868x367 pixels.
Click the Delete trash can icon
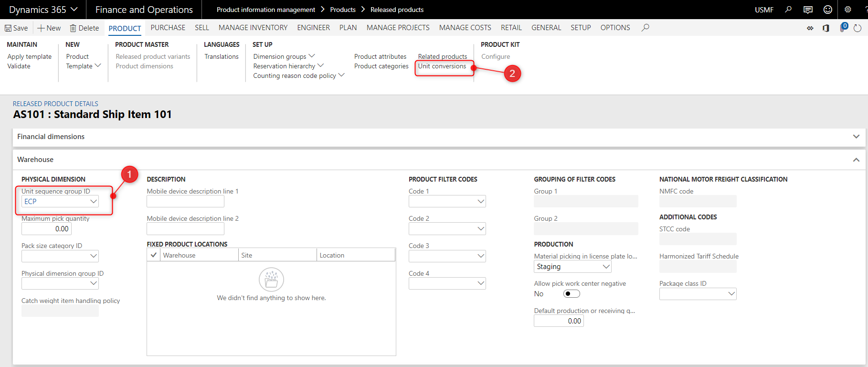pos(73,28)
